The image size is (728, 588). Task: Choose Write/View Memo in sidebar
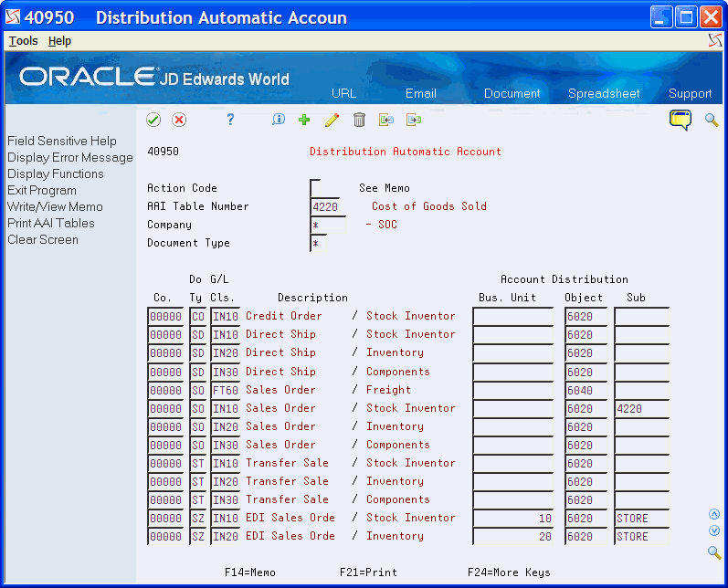click(x=55, y=206)
